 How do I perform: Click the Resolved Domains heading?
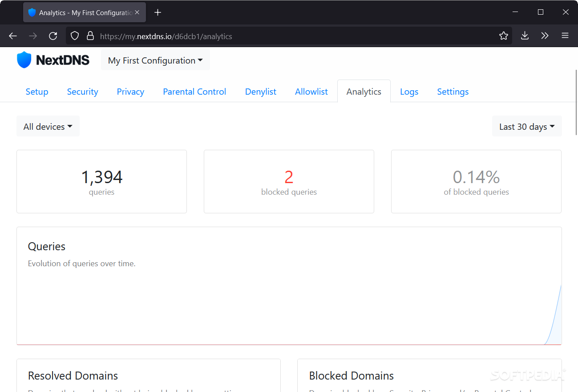[x=73, y=376]
